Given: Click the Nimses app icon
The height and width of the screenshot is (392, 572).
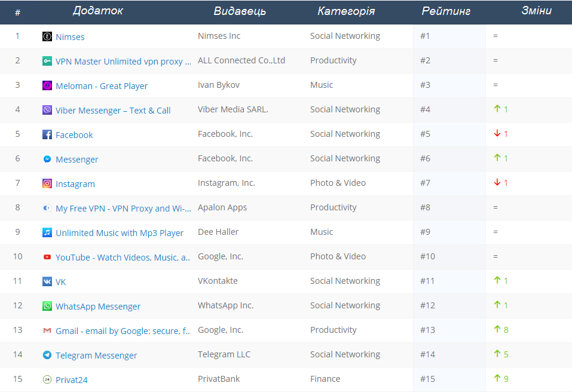Looking at the screenshot, I should 47,36.
